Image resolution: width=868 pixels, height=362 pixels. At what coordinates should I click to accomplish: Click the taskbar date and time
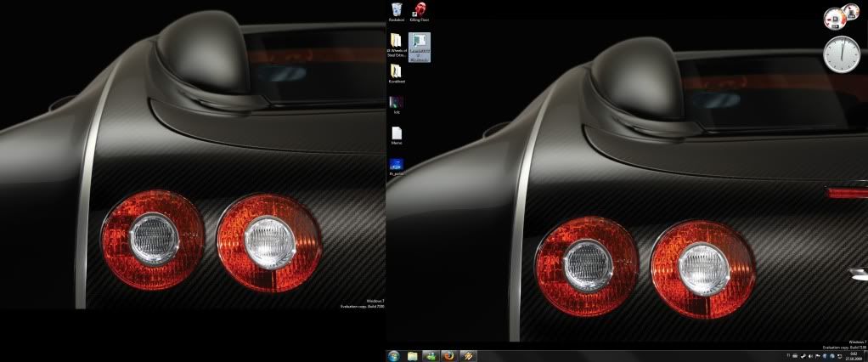coord(853,356)
